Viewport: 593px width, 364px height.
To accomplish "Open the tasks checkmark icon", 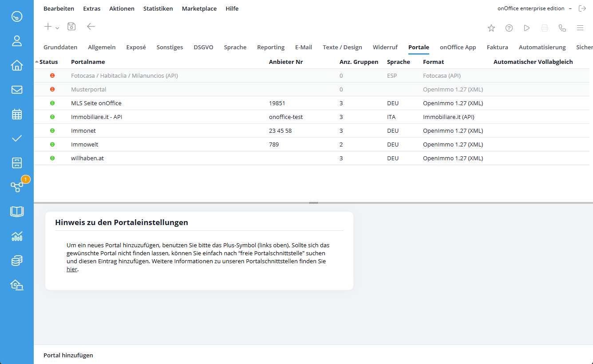I will 17,138.
